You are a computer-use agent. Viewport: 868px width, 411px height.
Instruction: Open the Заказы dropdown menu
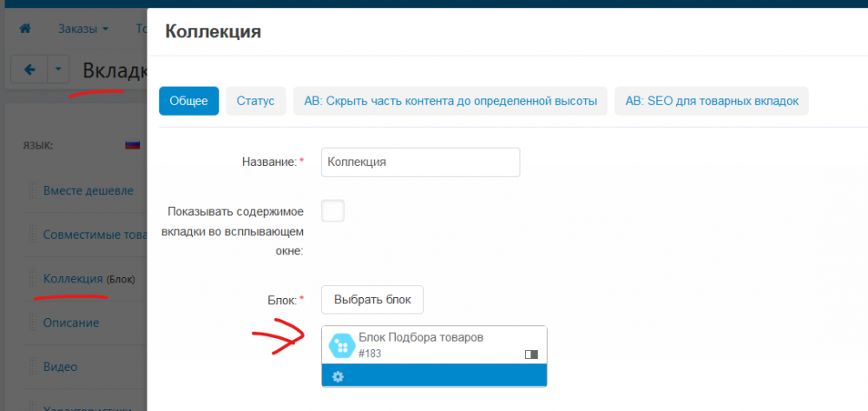pos(82,29)
